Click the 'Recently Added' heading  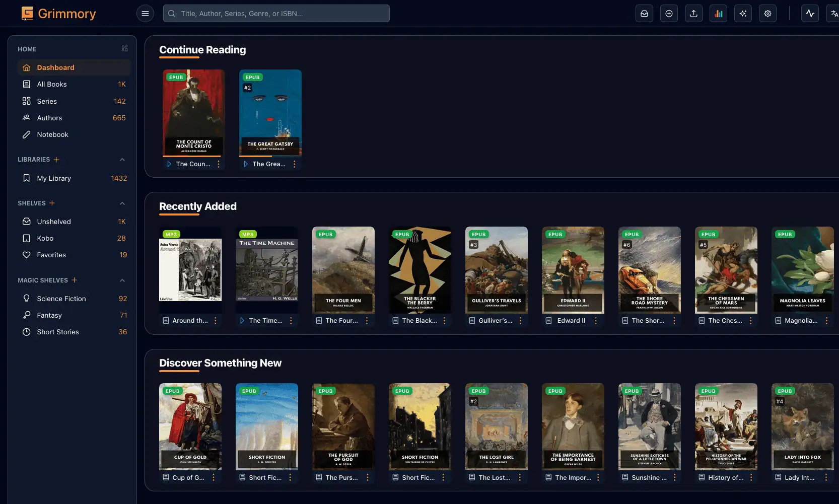pos(198,206)
